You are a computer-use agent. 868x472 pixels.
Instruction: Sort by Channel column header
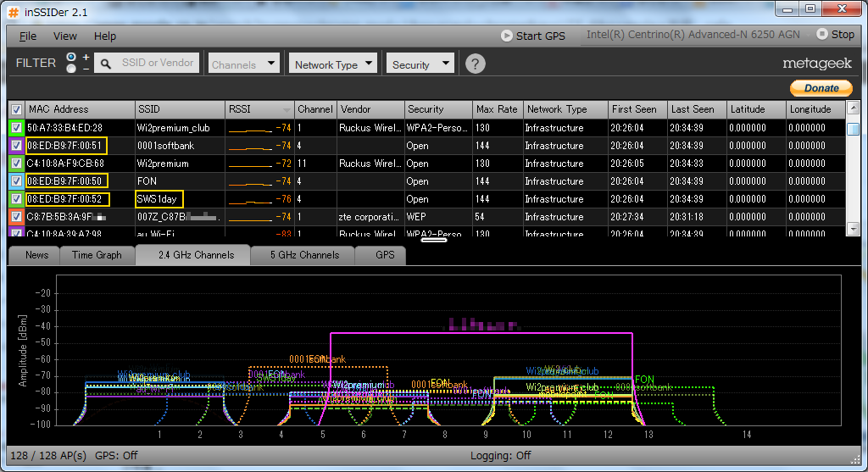point(315,109)
